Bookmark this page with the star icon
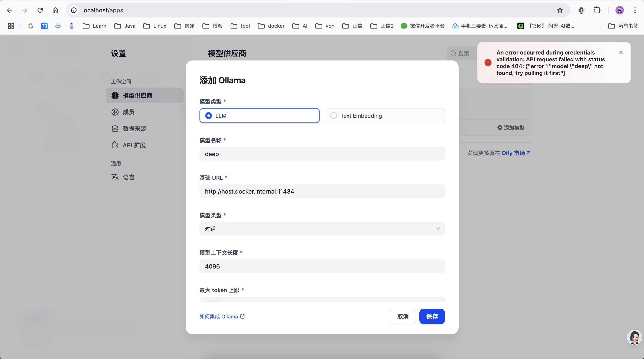Screen dimensions: 644x359 point(560,10)
